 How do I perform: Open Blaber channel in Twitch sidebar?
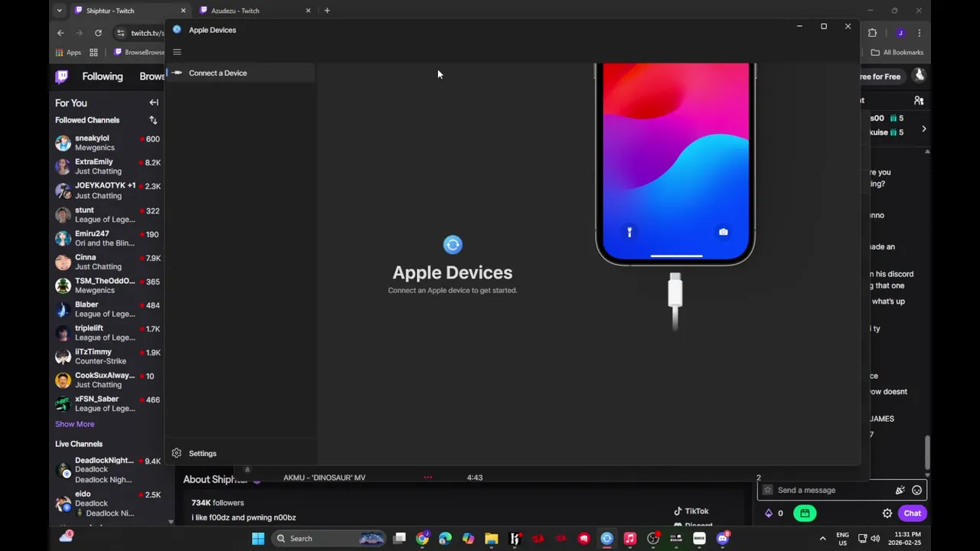click(107, 309)
